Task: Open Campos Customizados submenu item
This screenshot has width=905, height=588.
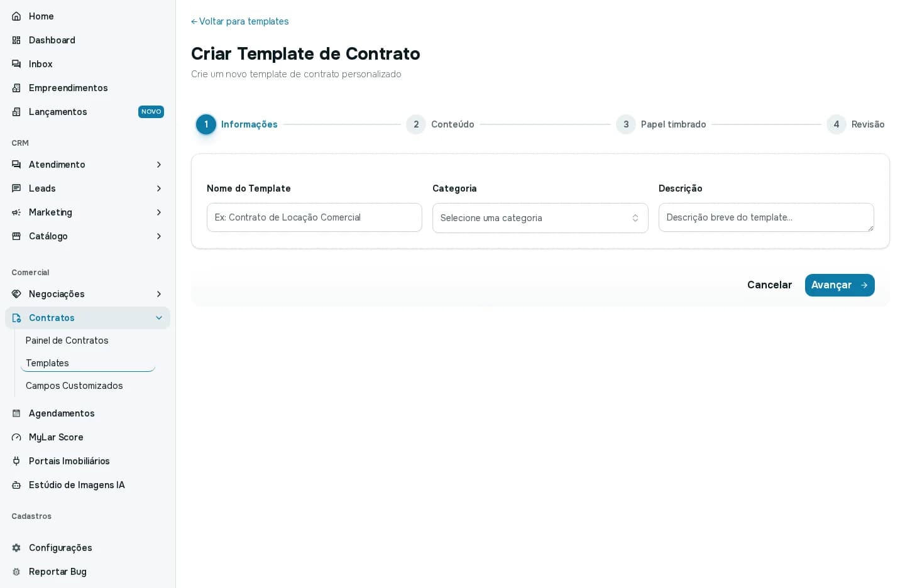Action: [x=87, y=386]
